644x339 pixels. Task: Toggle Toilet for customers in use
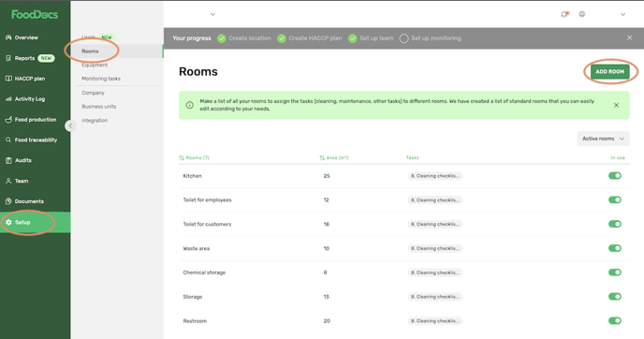click(x=615, y=224)
